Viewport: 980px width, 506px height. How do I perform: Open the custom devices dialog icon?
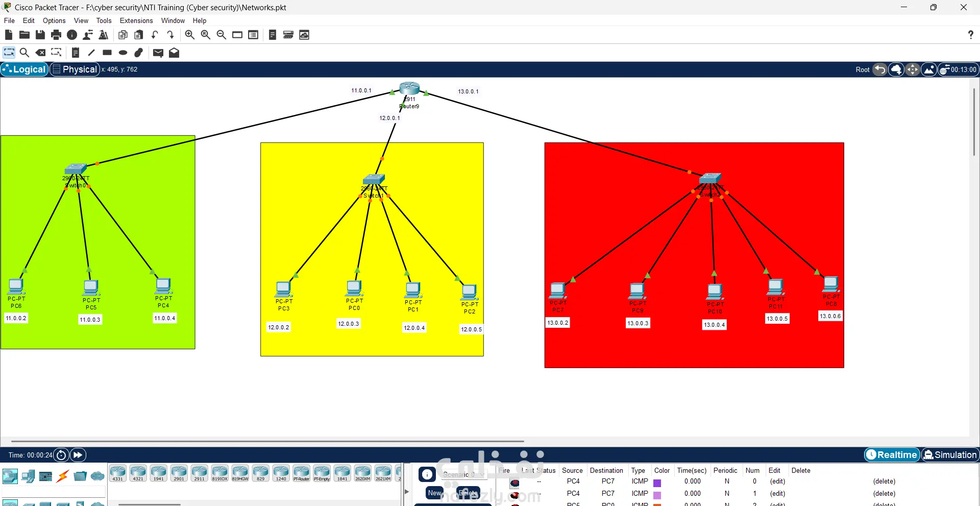(253, 35)
